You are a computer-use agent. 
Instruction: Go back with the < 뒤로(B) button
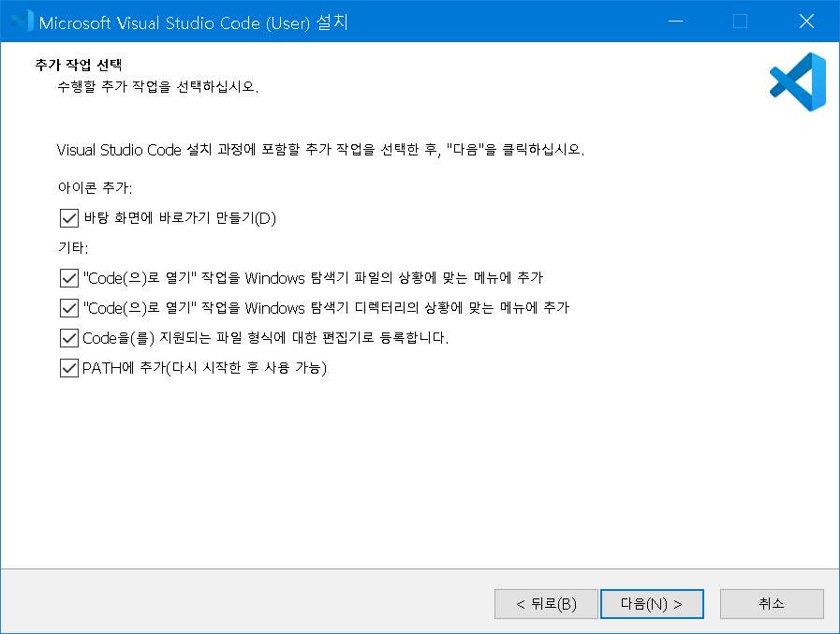(546, 604)
